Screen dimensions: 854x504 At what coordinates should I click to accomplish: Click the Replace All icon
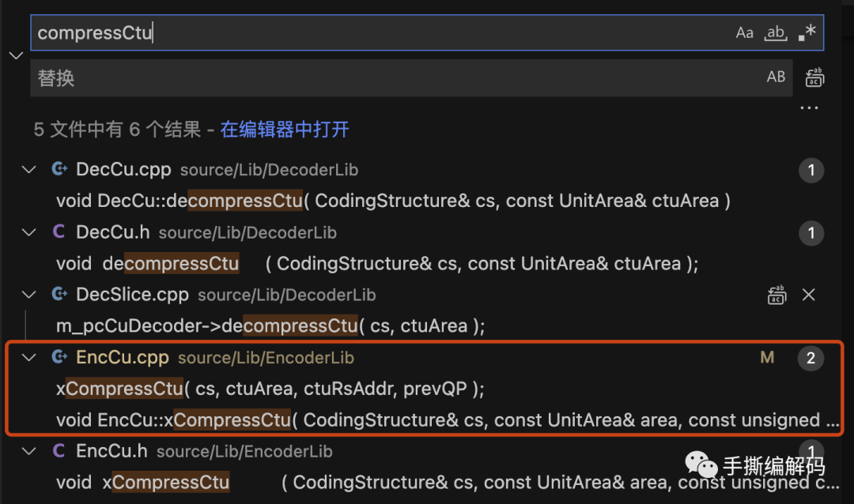tap(814, 77)
